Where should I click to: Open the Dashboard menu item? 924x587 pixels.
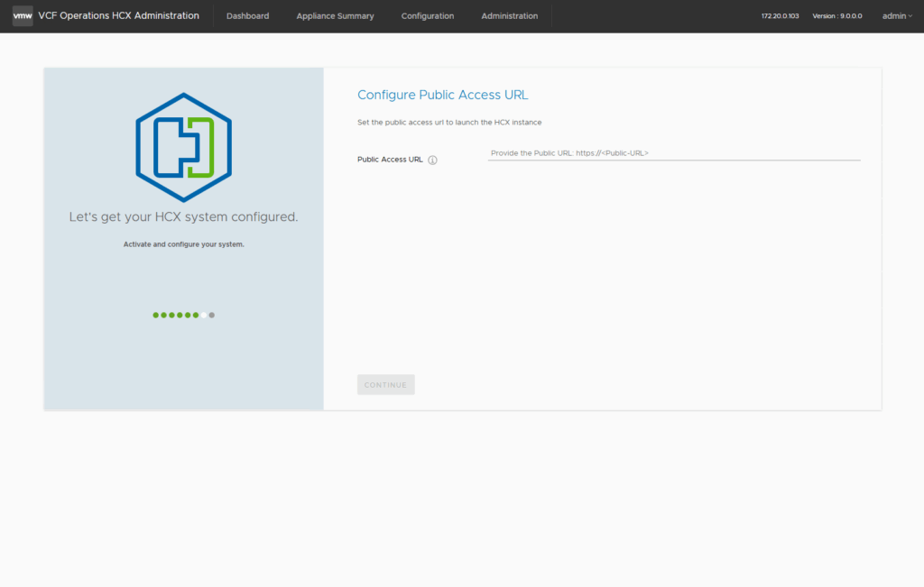tap(247, 16)
